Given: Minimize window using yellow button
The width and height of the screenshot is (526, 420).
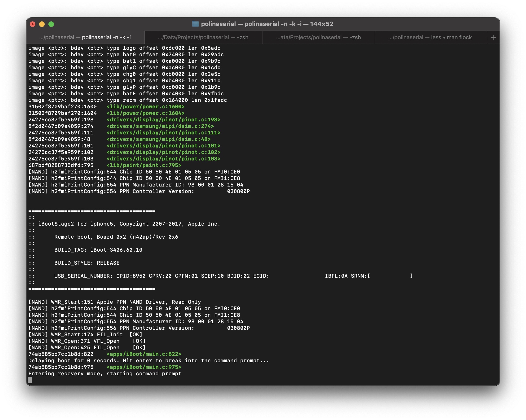Looking at the screenshot, I should point(42,24).
